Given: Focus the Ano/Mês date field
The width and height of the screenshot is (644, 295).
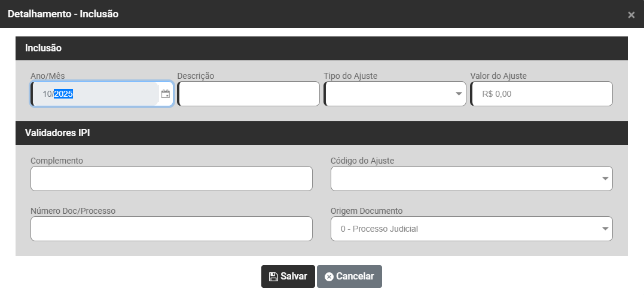Looking at the screenshot, I should click(96, 94).
